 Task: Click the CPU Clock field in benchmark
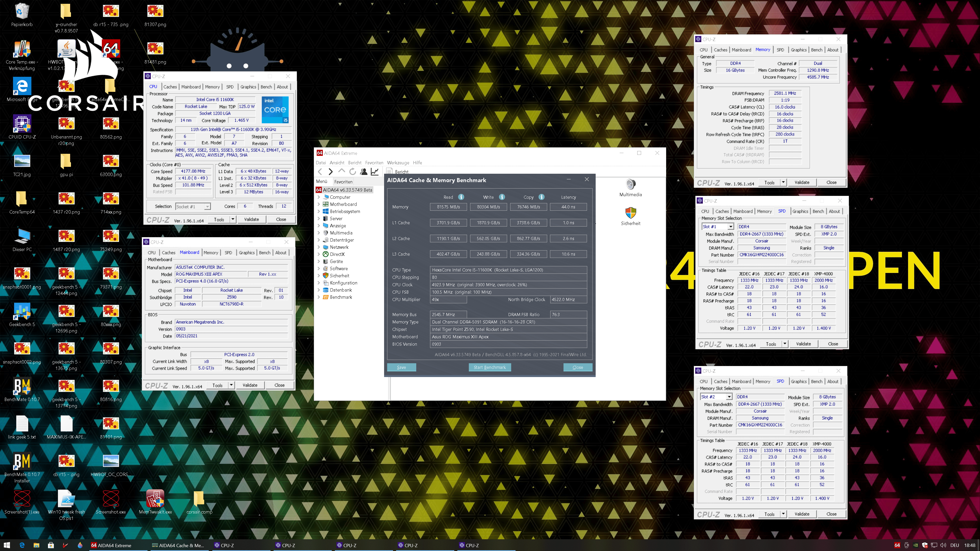tap(509, 285)
